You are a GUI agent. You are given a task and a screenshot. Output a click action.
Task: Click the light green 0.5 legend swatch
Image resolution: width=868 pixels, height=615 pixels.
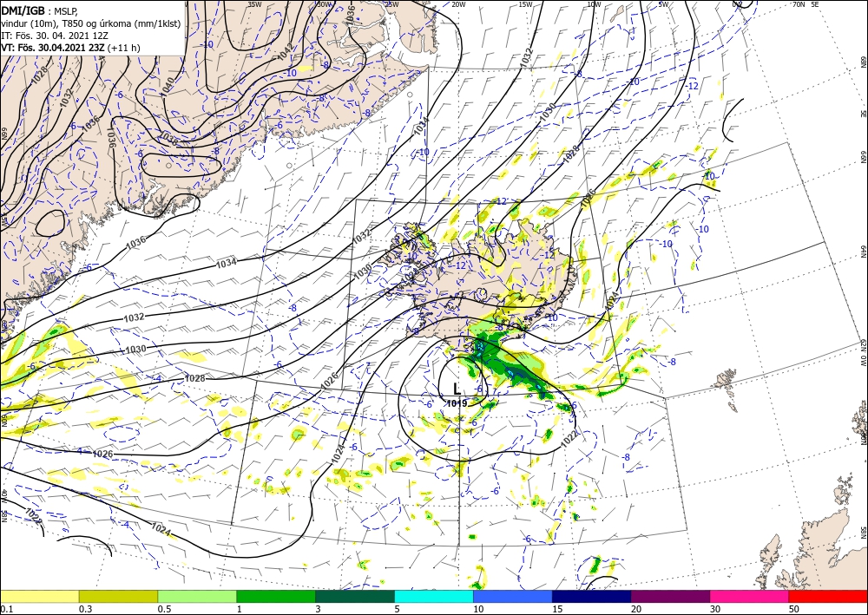(197, 596)
